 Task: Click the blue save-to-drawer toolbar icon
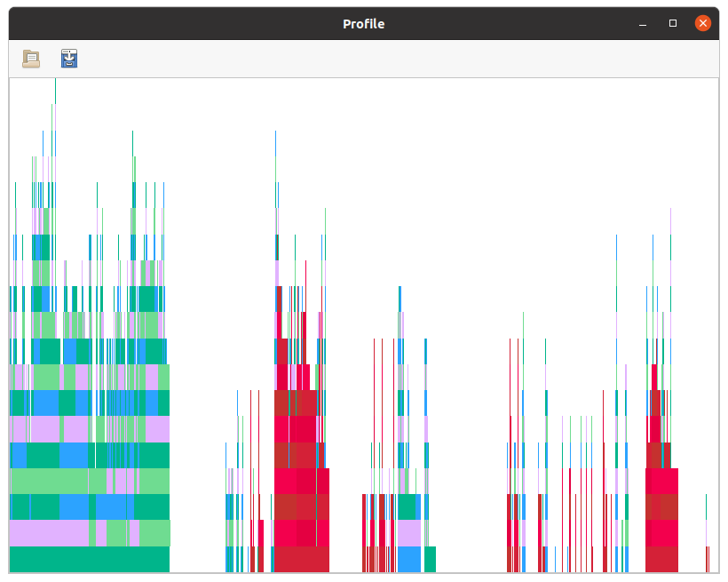[69, 59]
